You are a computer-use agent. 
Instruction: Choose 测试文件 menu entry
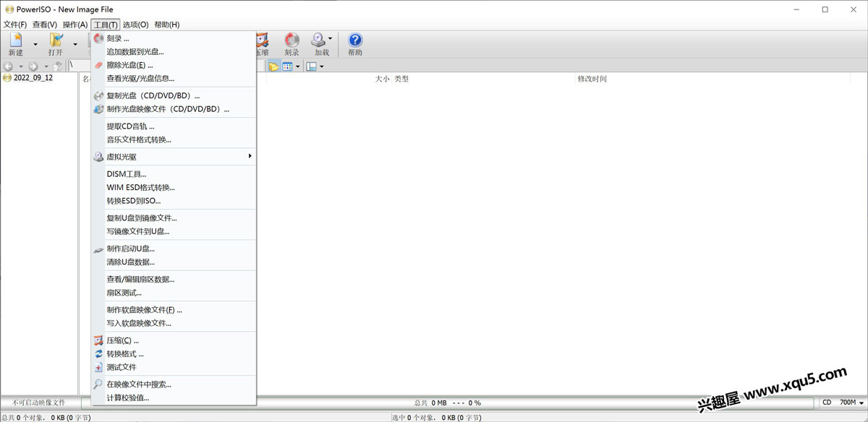pyautogui.click(x=174, y=367)
